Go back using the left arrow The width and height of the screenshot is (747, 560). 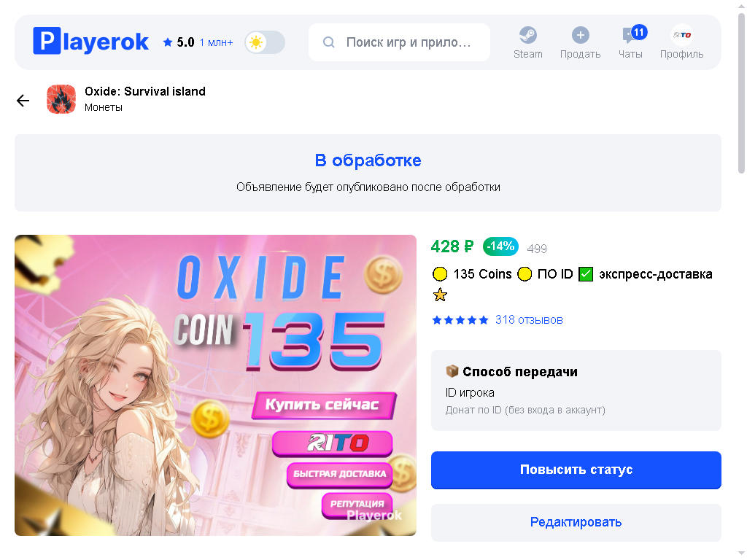tap(23, 100)
